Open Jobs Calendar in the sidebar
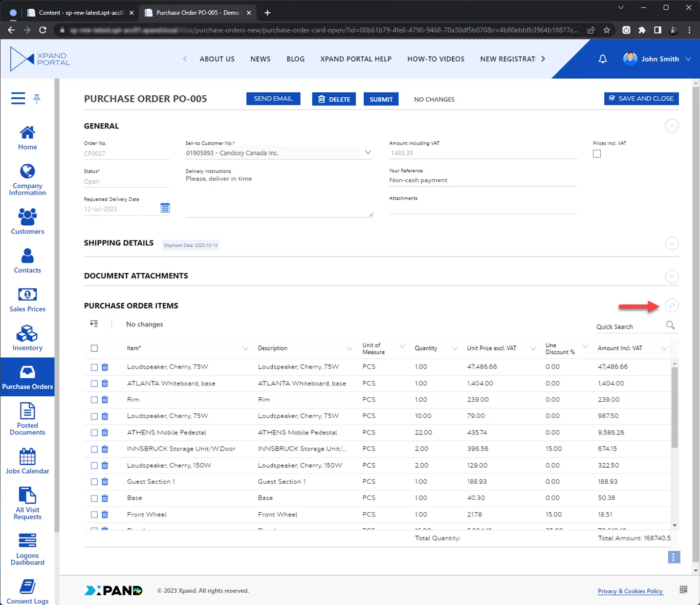 tap(27, 461)
